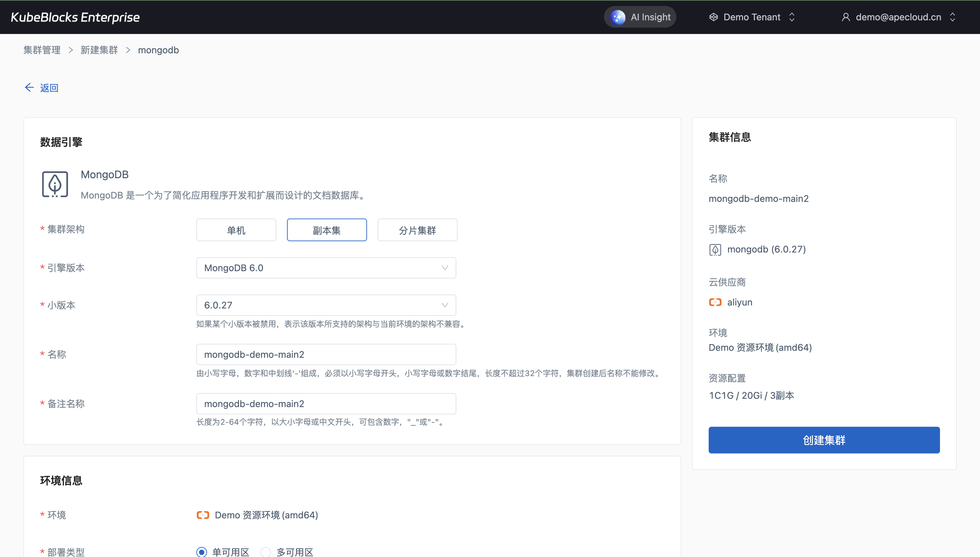Click the aliyun provider icon in summary
Screen dimensions: 980x557
pyautogui.click(x=715, y=302)
